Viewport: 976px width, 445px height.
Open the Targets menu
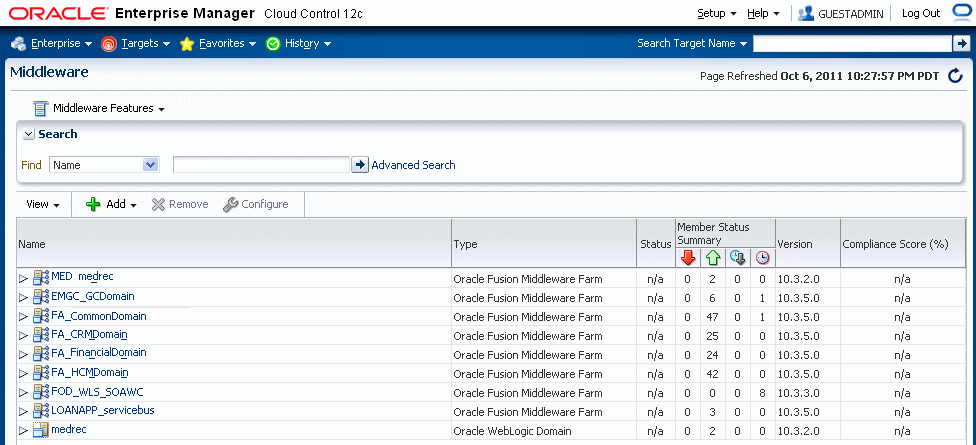146,44
